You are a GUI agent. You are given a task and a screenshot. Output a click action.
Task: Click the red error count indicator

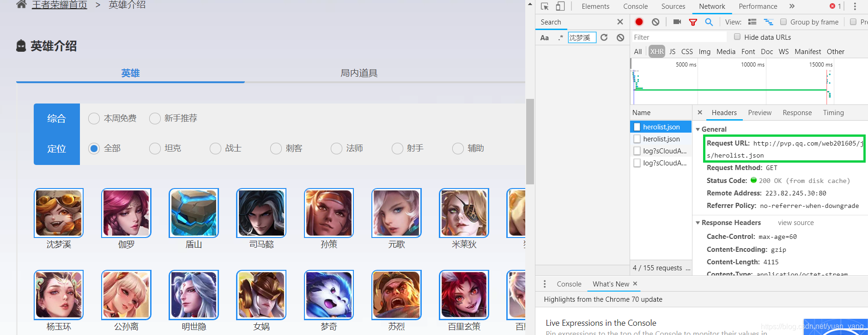click(835, 6)
